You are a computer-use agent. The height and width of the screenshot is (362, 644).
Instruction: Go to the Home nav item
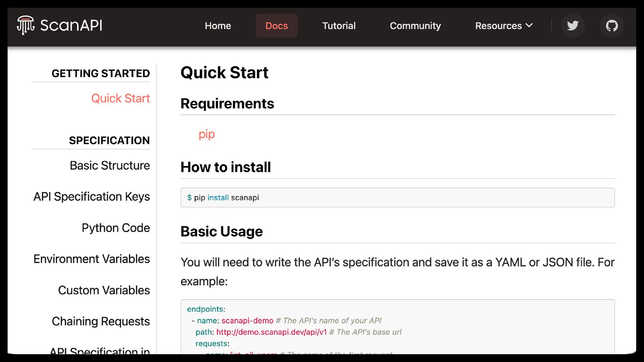tap(218, 25)
